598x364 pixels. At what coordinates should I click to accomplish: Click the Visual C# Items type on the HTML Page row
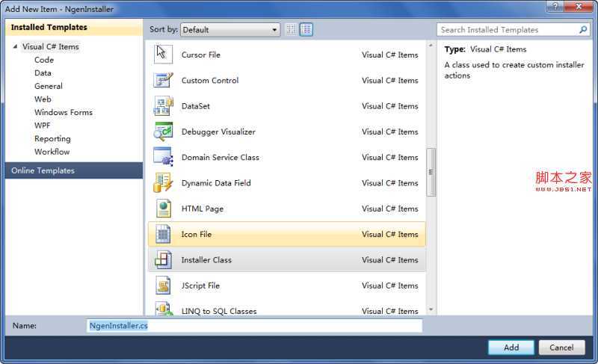pos(390,209)
